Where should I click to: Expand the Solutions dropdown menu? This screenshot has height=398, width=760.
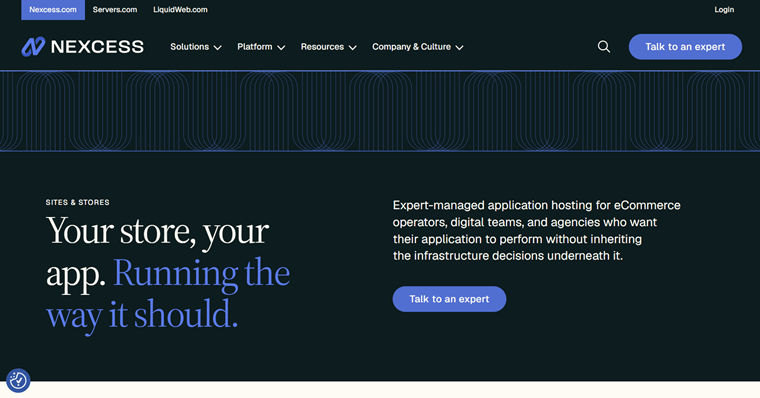pos(196,47)
